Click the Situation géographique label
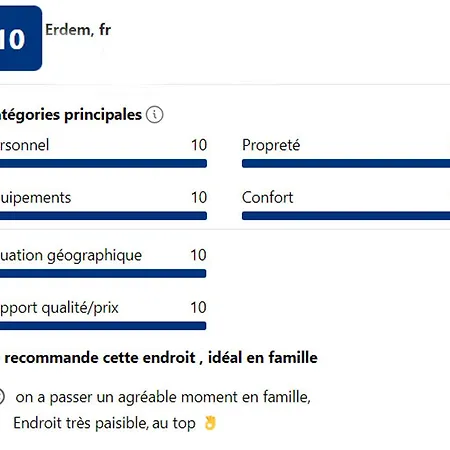 coord(71,256)
